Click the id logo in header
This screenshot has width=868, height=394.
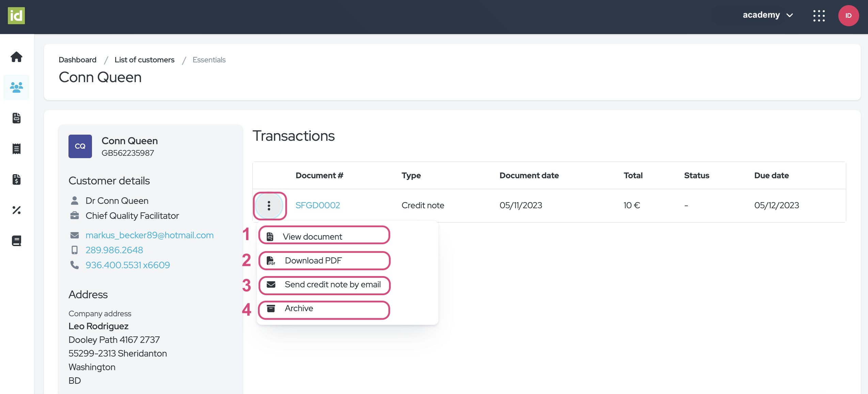(x=16, y=16)
